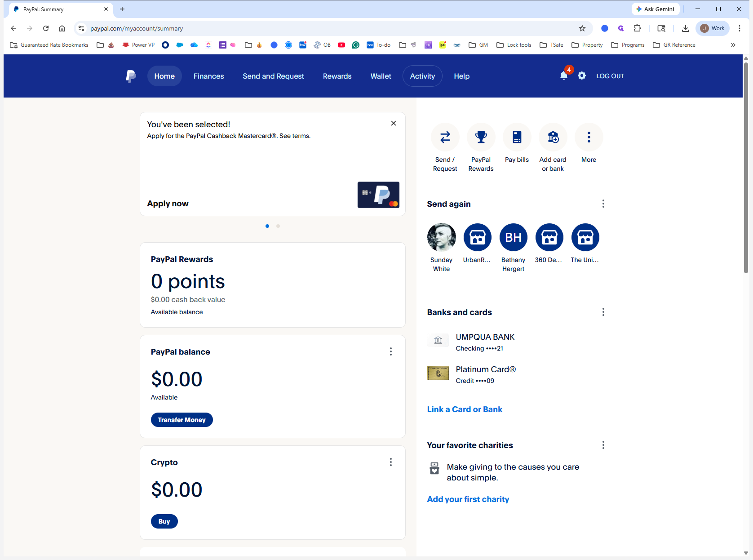Show more bookmarks with the chevron
Image resolution: width=753 pixels, height=560 pixels.
coord(733,45)
